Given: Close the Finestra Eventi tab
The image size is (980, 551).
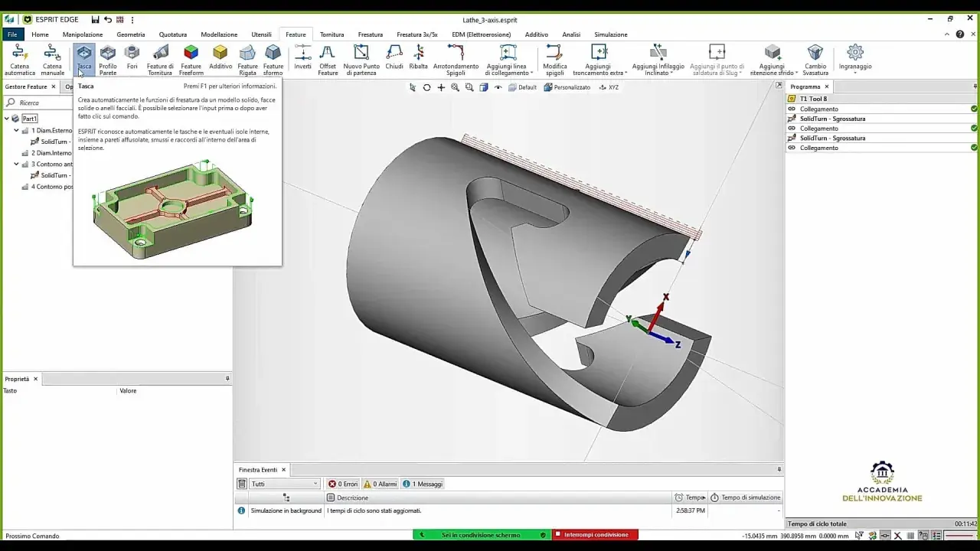Looking at the screenshot, I should click(283, 470).
